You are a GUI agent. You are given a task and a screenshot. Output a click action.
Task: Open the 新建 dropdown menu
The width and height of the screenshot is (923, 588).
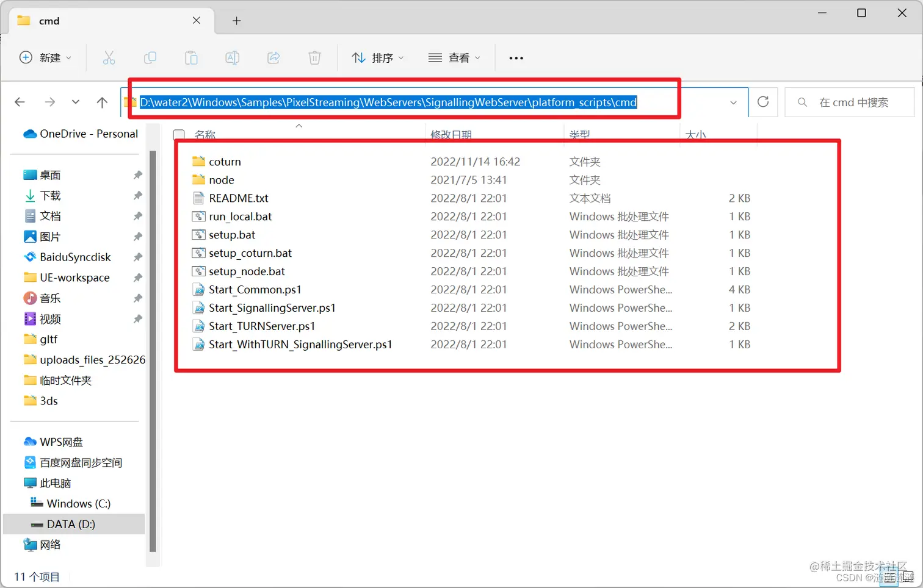click(46, 58)
